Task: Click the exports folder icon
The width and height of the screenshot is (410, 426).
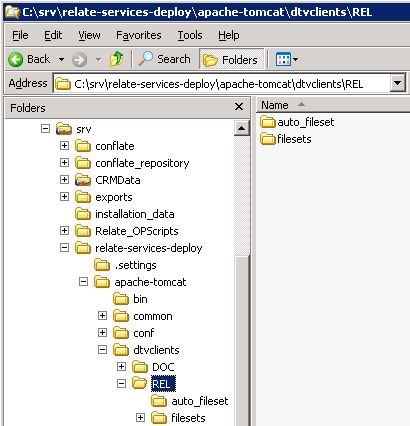Action: tap(83, 197)
